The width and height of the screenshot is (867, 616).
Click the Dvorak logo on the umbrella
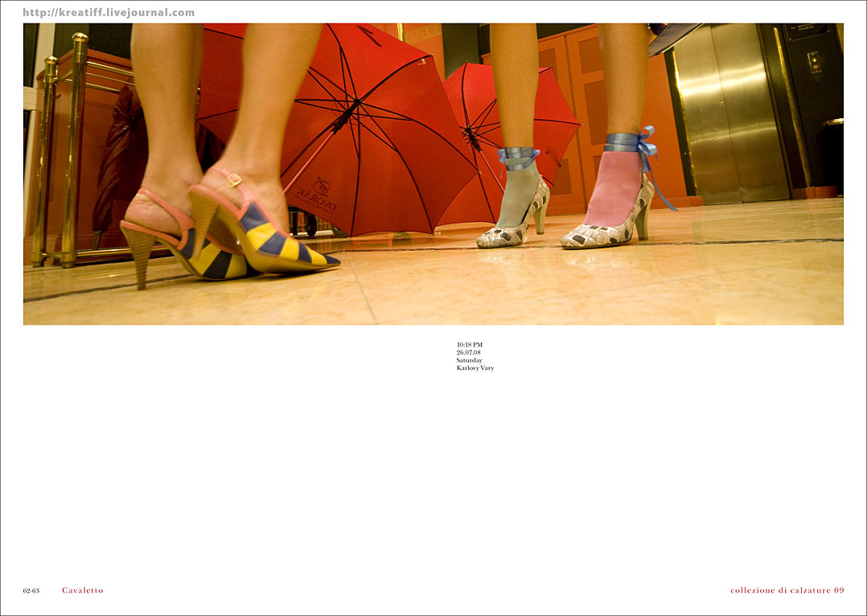tap(318, 195)
